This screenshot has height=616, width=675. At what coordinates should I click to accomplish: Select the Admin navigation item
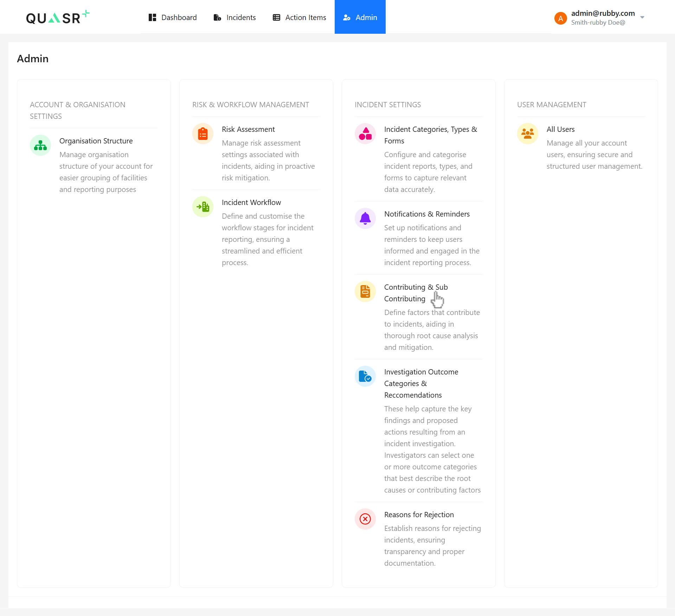click(x=360, y=17)
